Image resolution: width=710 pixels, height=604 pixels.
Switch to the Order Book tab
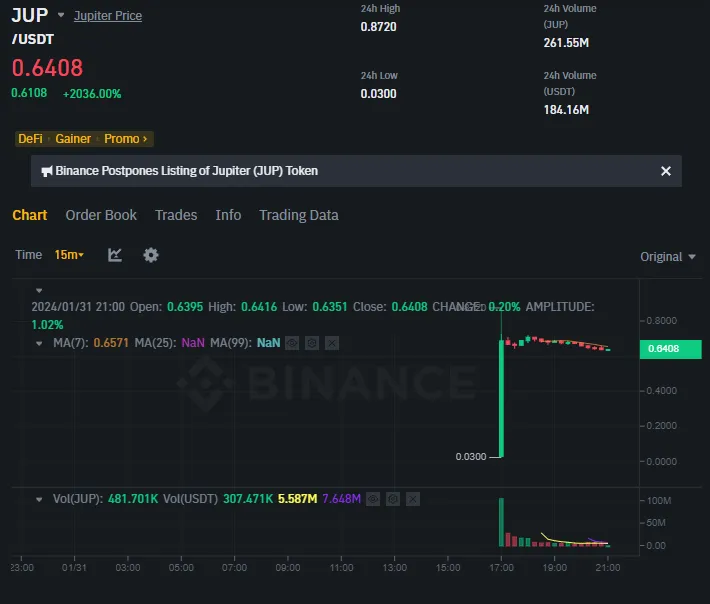point(101,215)
